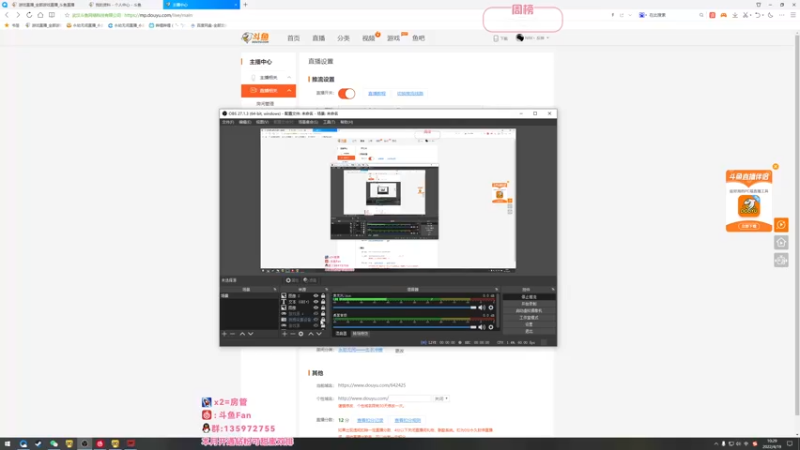Image resolution: width=800 pixels, height=450 pixels.
Task: Move scene up in OBS Scenes list
Action: pos(242,334)
